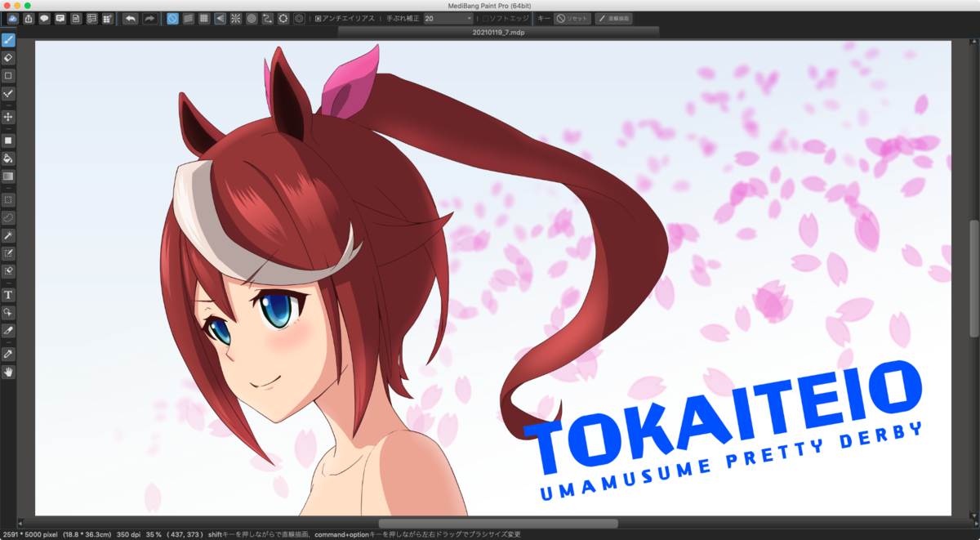Screen dimensions: 980x540
Task: Select the Select Pen tool
Action: click(x=8, y=253)
